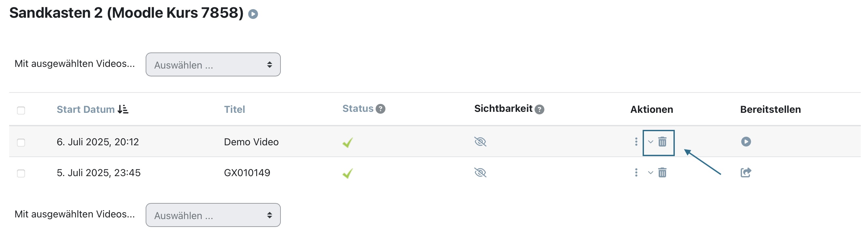This screenshot has height=244, width=868.
Task: Select the Demo Video row checkbox
Action: [x=21, y=143]
